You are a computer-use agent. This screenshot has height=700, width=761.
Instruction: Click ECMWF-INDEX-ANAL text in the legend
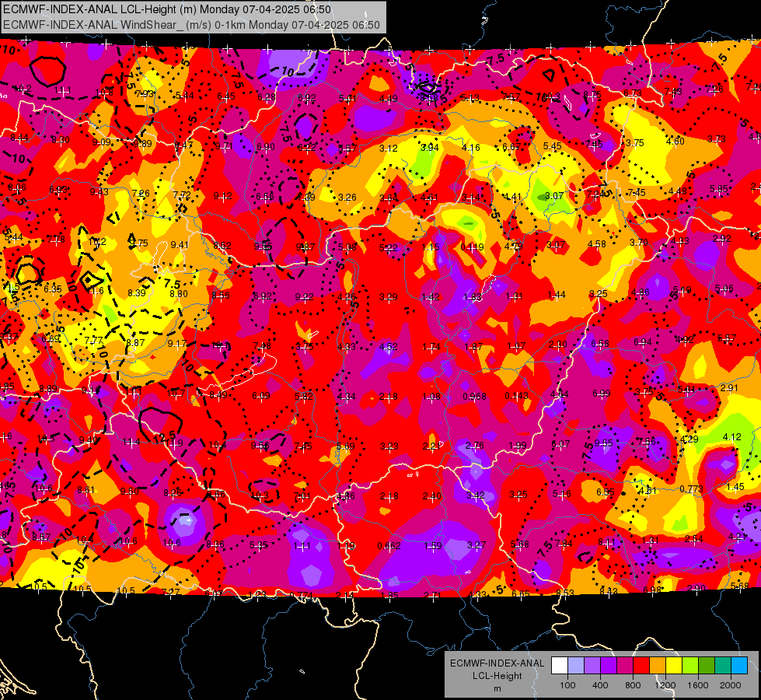click(497, 663)
